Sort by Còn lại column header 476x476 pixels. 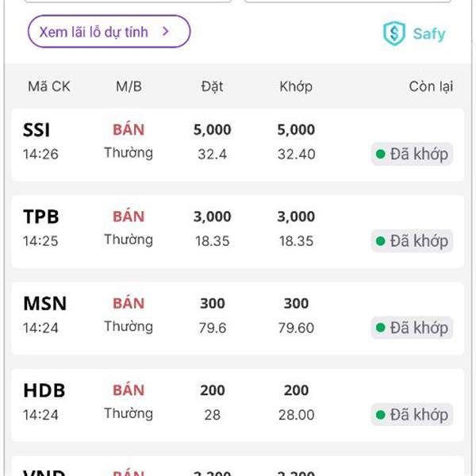coord(431,86)
